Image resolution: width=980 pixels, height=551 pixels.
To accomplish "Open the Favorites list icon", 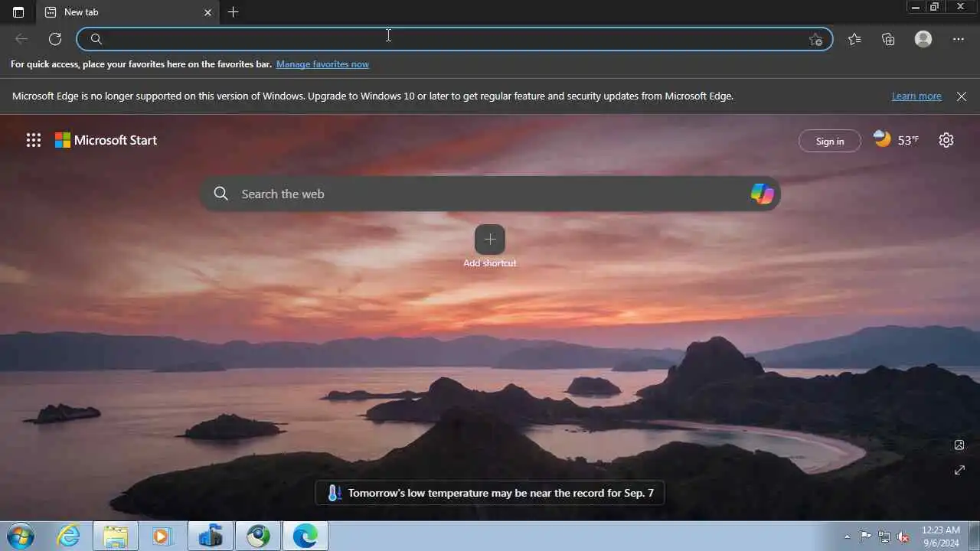I will click(854, 39).
